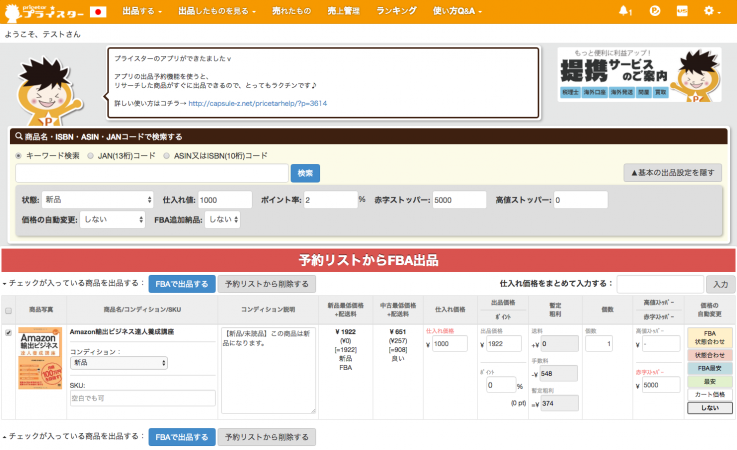
Task: Toggle the select-all checkbox in table header
Action: 8,310
